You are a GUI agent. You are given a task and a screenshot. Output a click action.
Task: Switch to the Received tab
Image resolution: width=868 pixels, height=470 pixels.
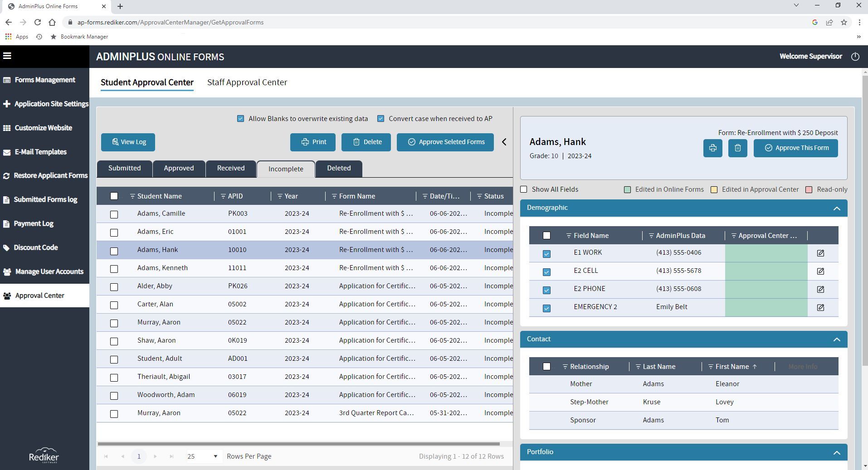point(231,168)
